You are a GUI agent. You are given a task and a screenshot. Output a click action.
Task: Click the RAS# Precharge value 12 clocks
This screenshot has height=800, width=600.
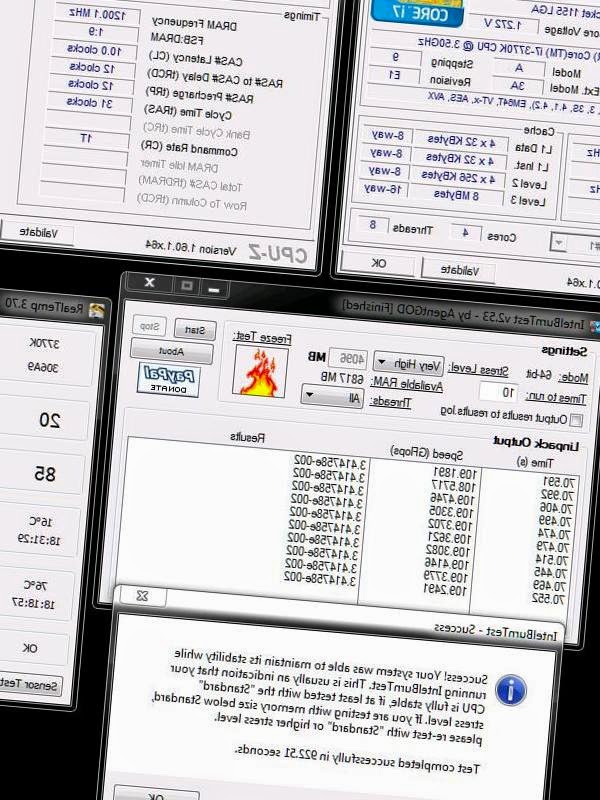[x=91, y=85]
